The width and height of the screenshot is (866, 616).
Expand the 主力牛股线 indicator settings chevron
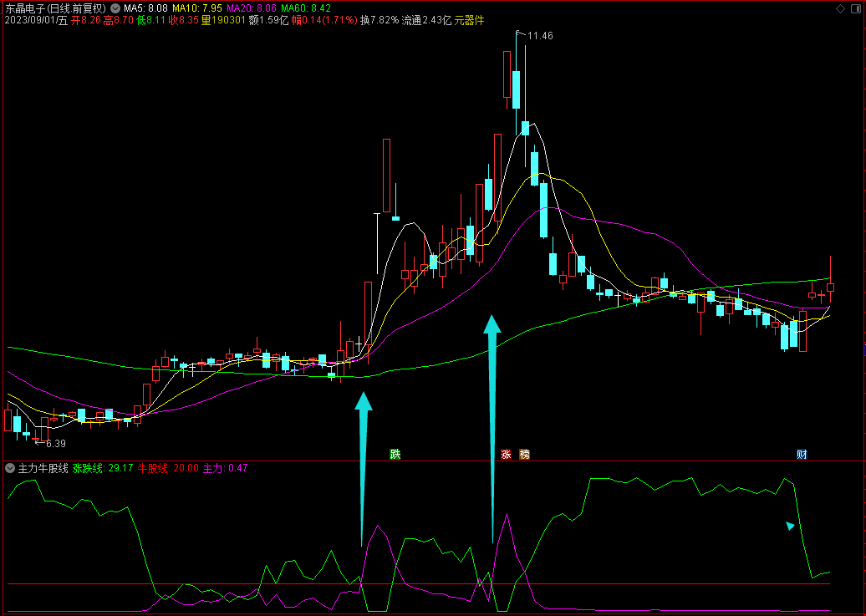(10, 469)
